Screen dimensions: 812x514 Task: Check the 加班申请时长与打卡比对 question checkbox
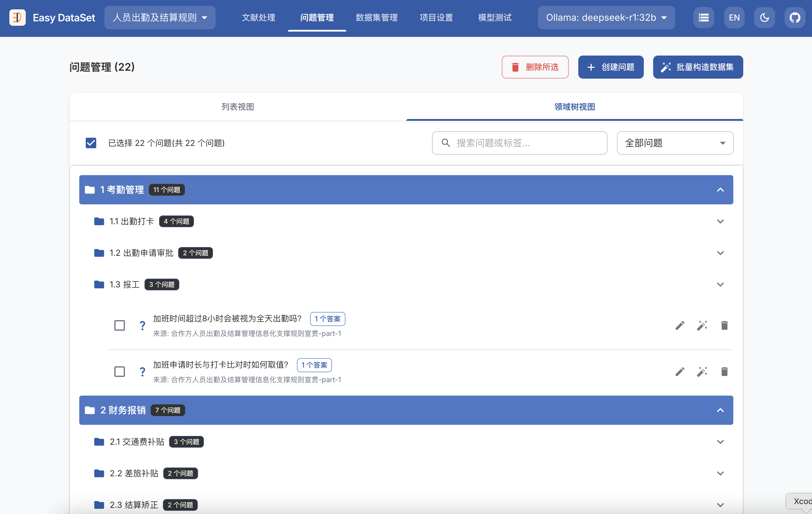tap(119, 371)
